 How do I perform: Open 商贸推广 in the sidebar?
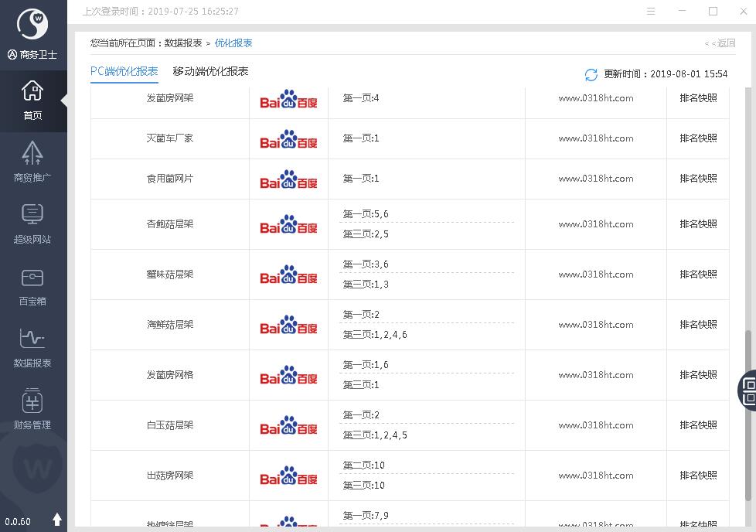(32, 162)
